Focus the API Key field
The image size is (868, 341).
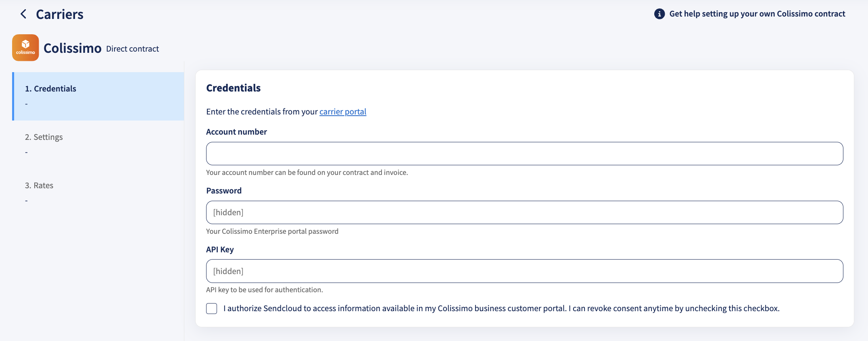tap(524, 271)
